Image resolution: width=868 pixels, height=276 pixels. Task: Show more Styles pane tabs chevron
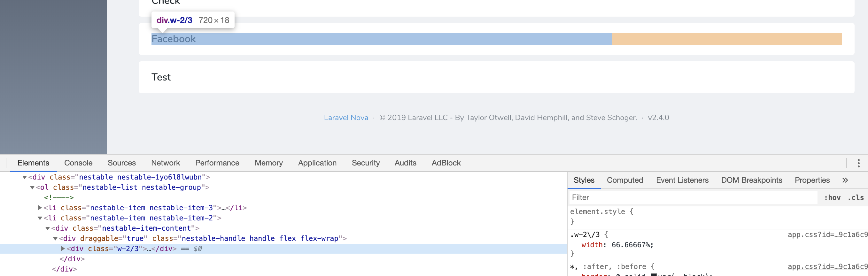pyautogui.click(x=845, y=180)
